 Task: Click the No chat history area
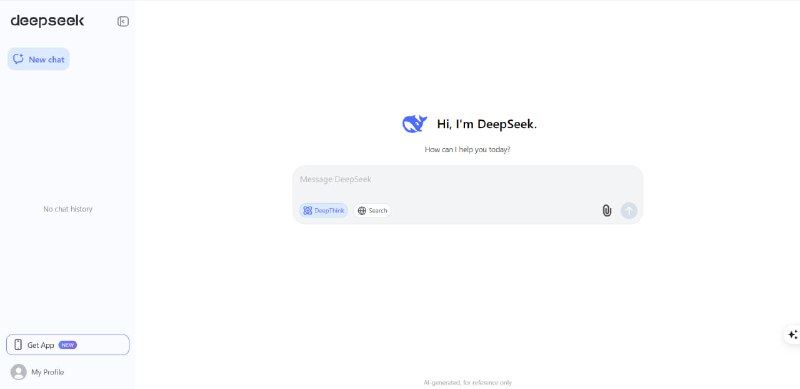[68, 209]
